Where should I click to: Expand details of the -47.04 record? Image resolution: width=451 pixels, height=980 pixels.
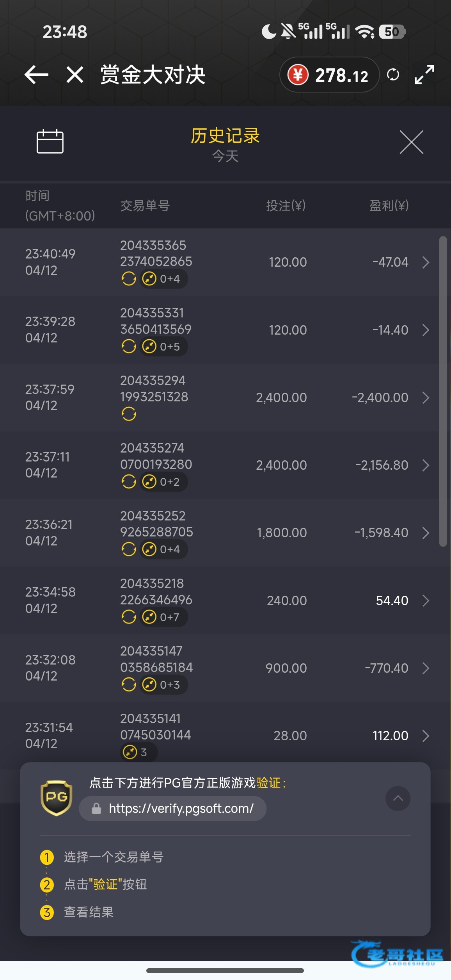(x=426, y=262)
